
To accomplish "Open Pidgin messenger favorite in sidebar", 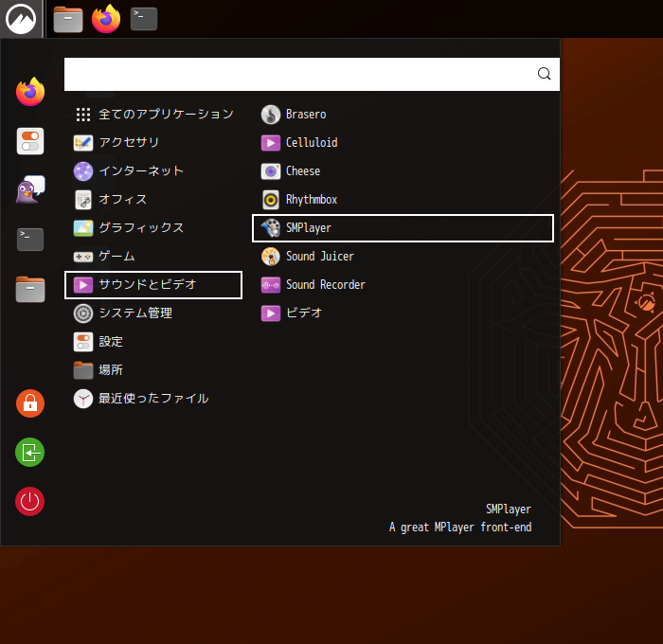I will pos(30,189).
